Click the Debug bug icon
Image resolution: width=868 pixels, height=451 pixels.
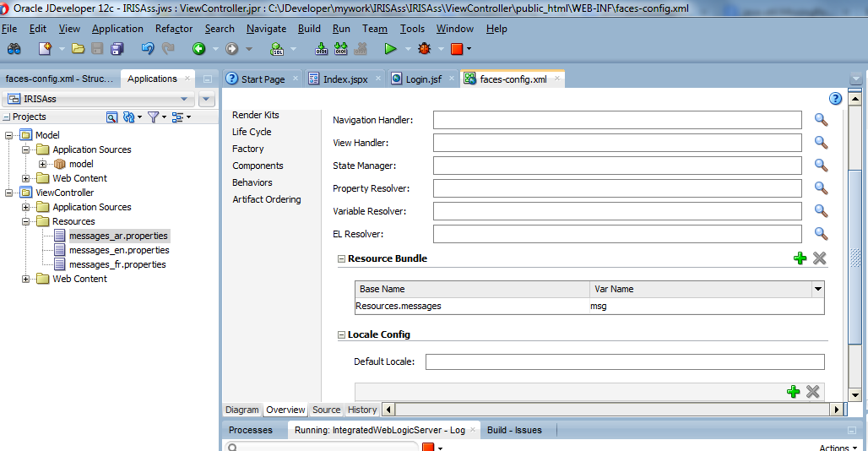(x=424, y=49)
